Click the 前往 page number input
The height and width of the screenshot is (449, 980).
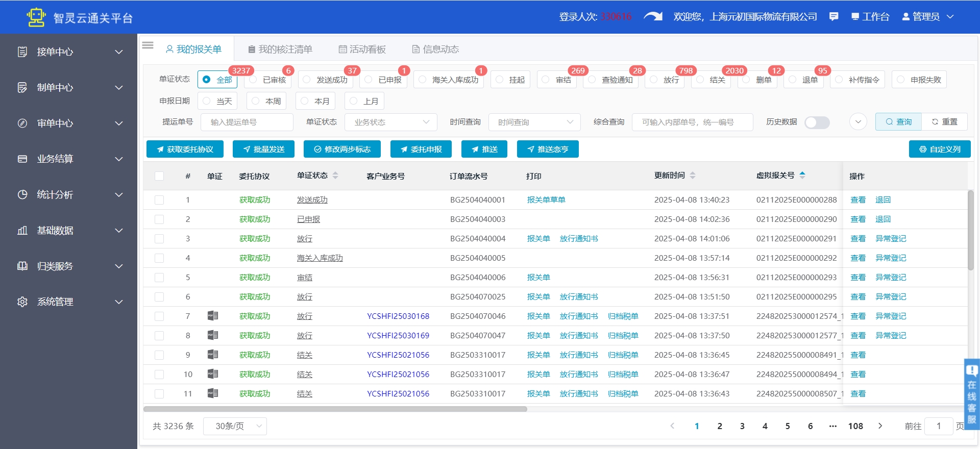tap(939, 426)
